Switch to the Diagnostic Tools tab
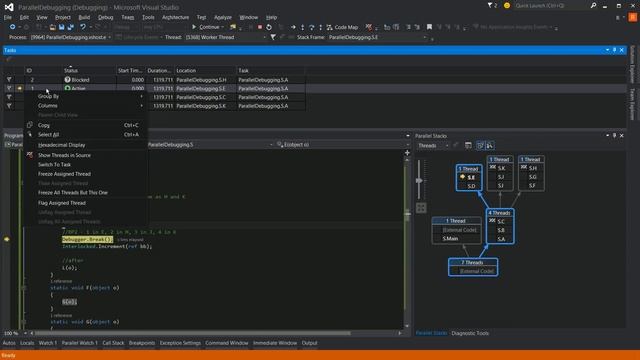This screenshot has width=640, height=360. 470,333
